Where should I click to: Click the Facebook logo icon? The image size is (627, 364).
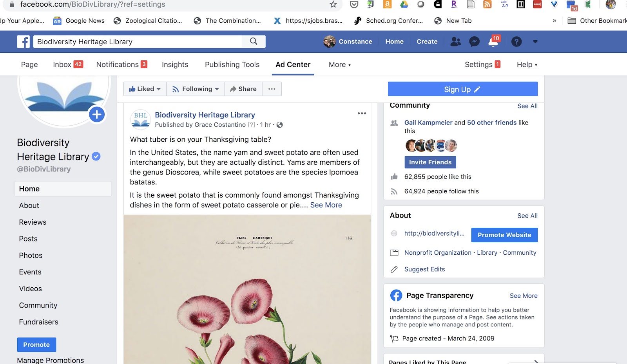pos(23,41)
